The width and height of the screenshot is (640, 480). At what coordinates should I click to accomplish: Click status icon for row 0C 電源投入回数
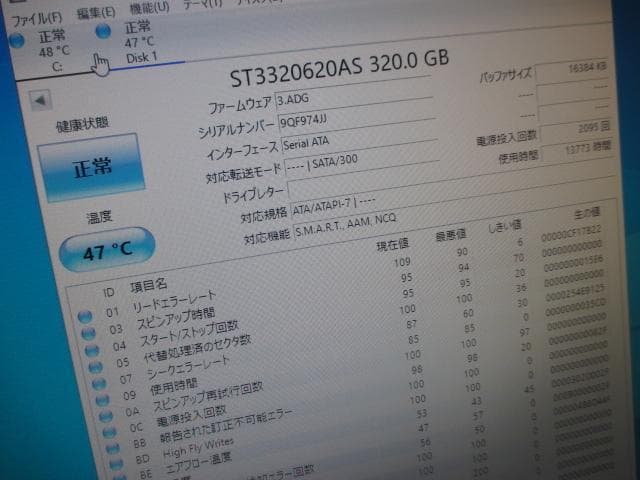point(109,432)
